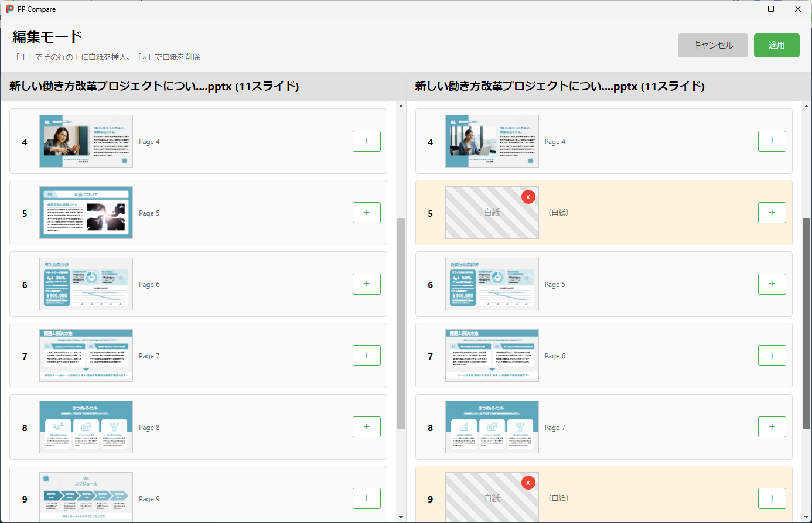Click the green 適用 apply button
The height and width of the screenshot is (523, 812).
pos(776,45)
